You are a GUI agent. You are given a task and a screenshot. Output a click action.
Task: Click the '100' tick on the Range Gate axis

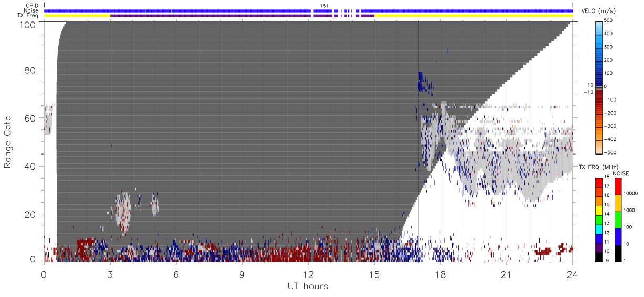click(28, 24)
